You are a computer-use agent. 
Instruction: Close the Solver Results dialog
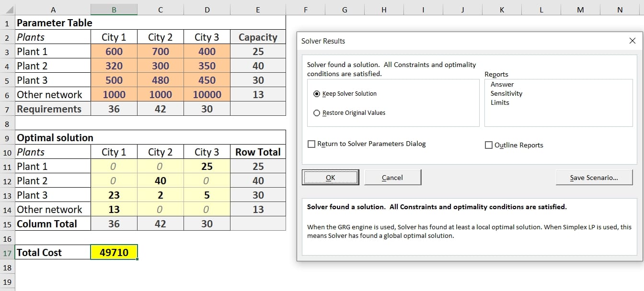[x=632, y=41]
